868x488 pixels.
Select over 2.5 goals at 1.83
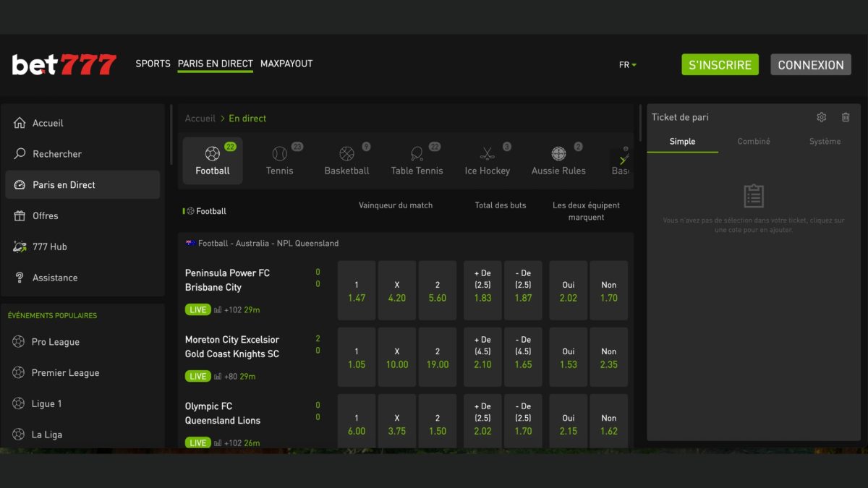pyautogui.click(x=482, y=291)
